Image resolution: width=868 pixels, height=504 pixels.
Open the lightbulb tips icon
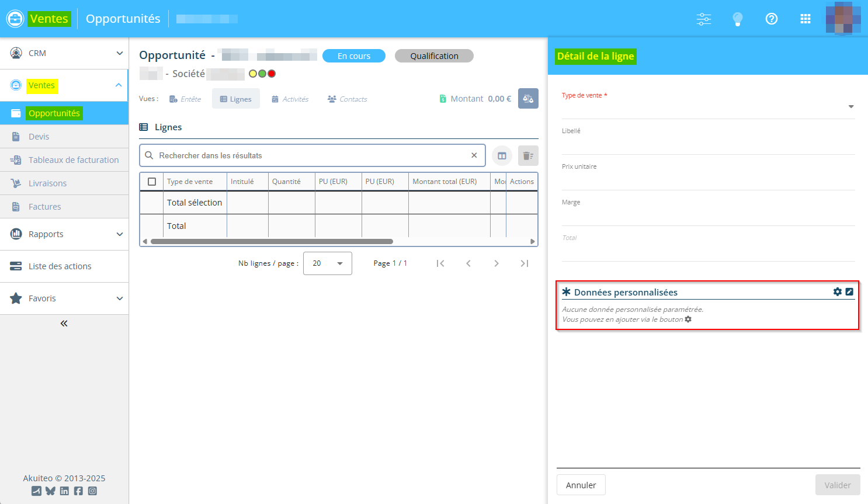coord(738,19)
